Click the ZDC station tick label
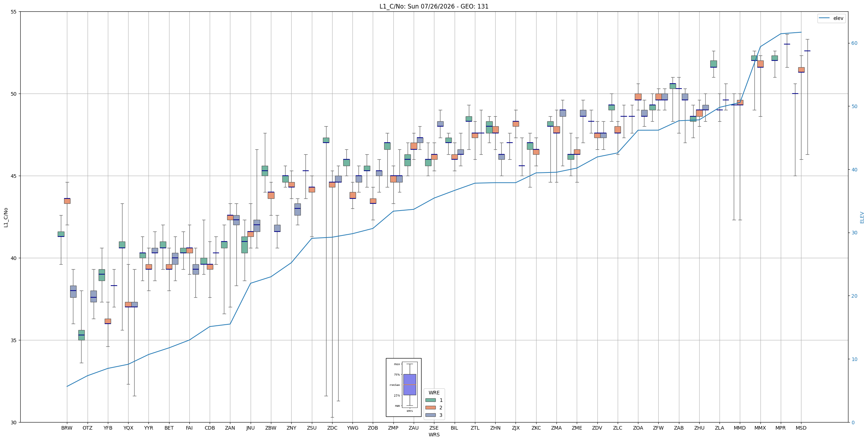 tap(332, 428)
